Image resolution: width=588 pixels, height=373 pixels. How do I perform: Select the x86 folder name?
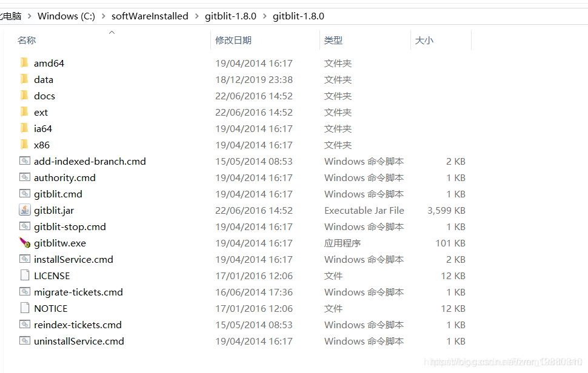pyautogui.click(x=42, y=145)
